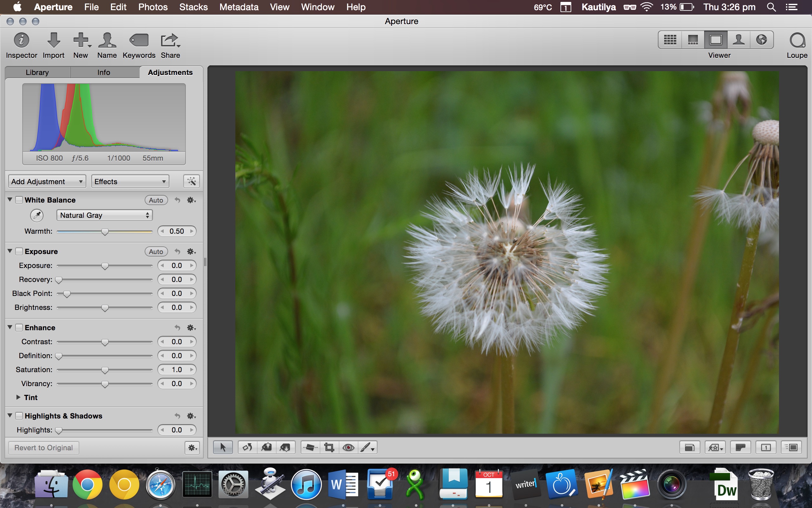Decrease the Vibrancy value with left arrow
812x508 pixels.
(x=162, y=384)
